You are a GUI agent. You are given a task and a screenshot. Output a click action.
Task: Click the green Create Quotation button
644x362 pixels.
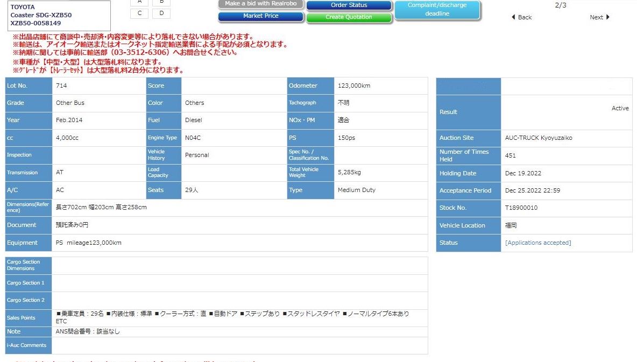(349, 17)
